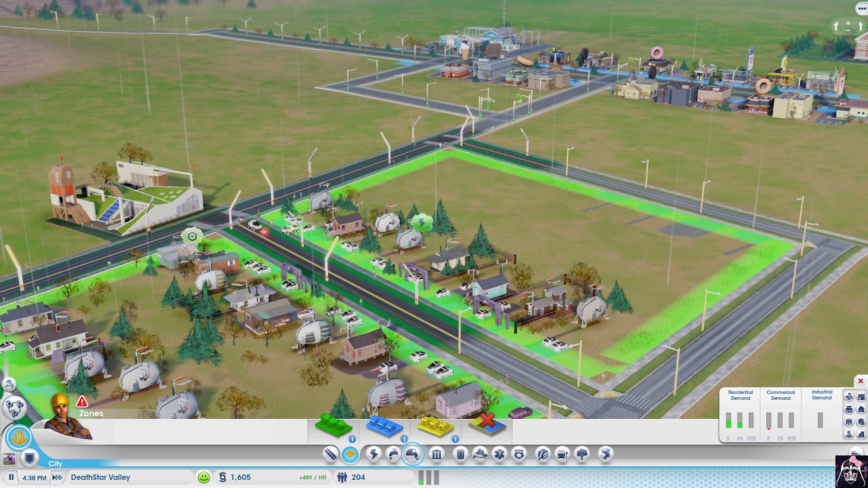Image resolution: width=868 pixels, height=488 pixels.
Task: Click the camera control widget
Action: point(847,26)
